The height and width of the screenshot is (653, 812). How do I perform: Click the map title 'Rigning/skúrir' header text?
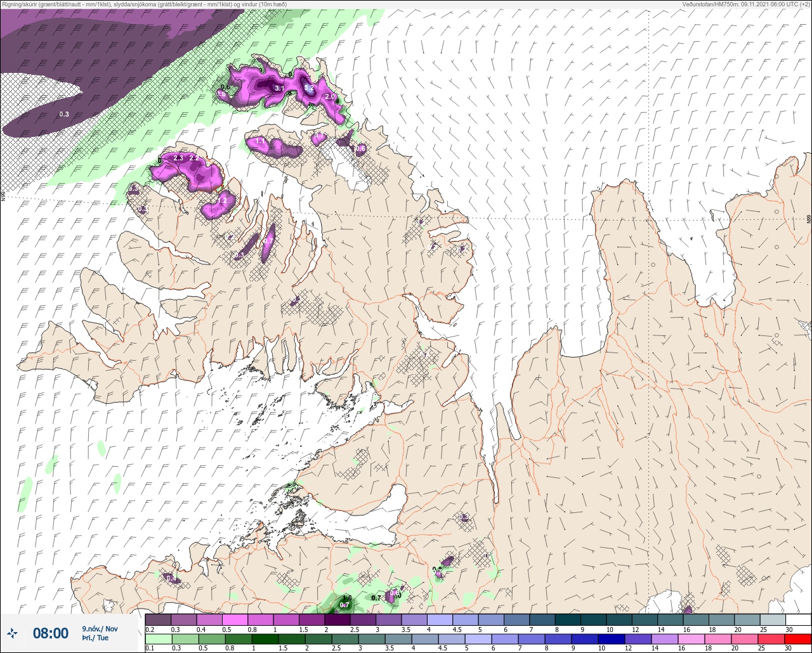[x=144, y=4]
